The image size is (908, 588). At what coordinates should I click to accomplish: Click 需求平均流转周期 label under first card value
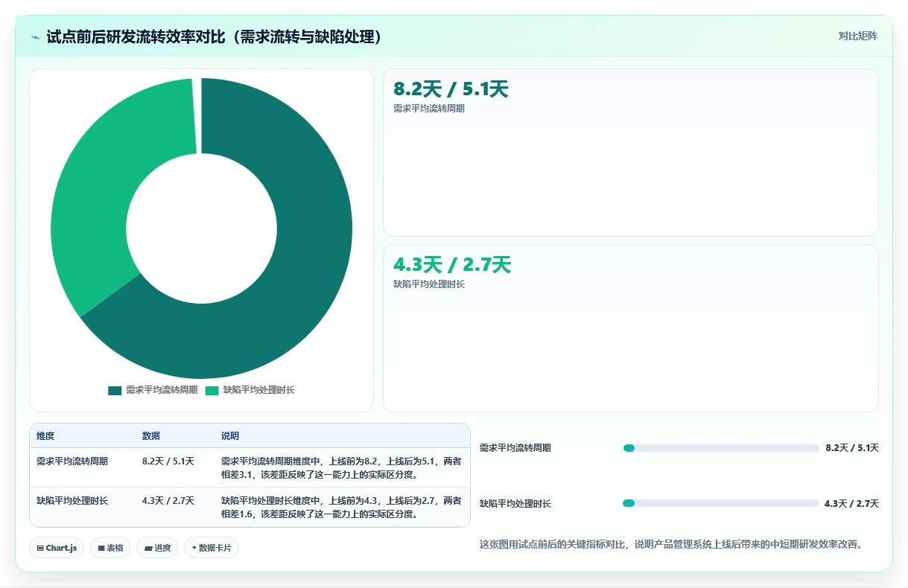429,109
